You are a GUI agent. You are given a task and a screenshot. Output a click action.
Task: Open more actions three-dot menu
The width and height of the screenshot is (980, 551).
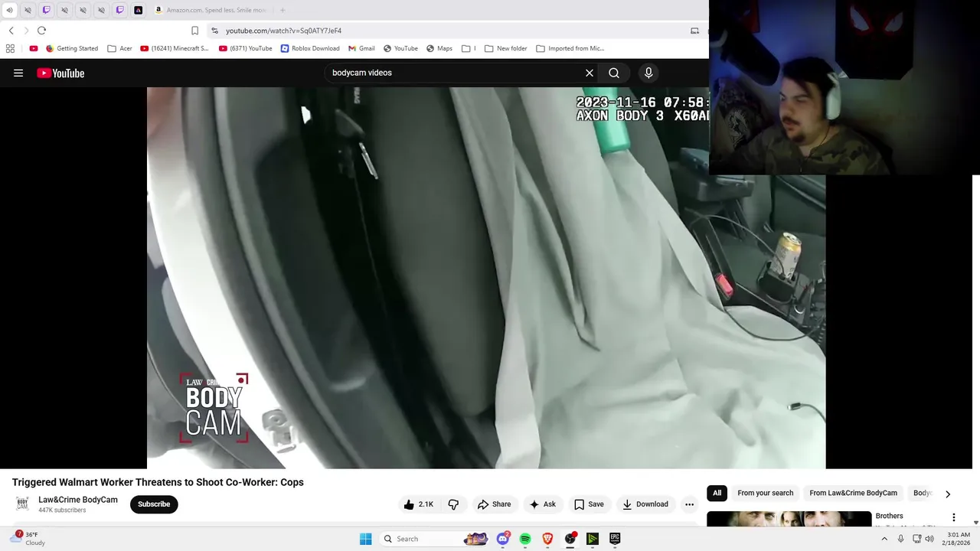[689, 504]
